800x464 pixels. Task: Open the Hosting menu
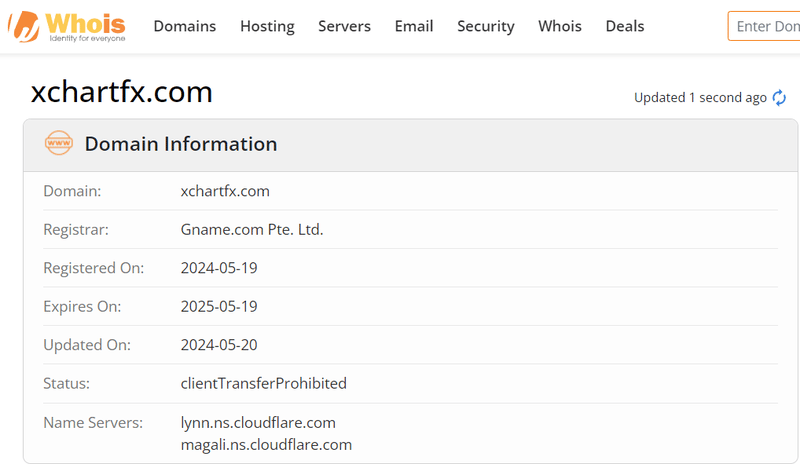pos(267,26)
